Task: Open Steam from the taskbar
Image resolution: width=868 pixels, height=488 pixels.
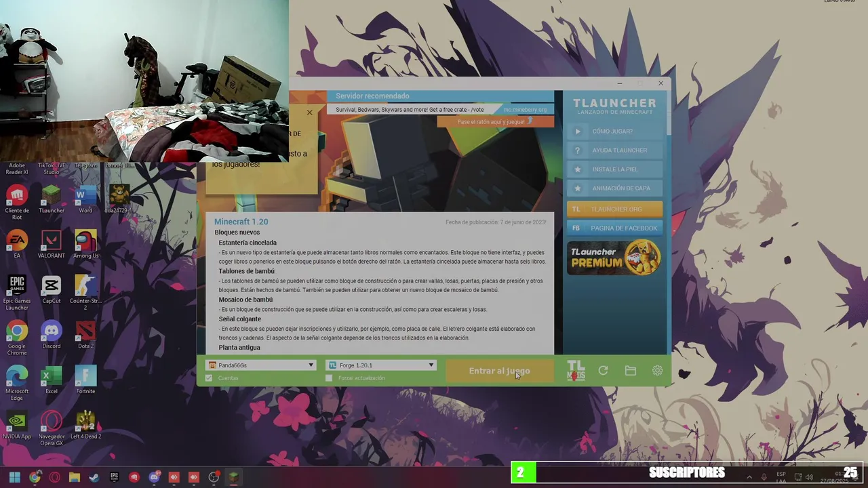Action: (94, 477)
